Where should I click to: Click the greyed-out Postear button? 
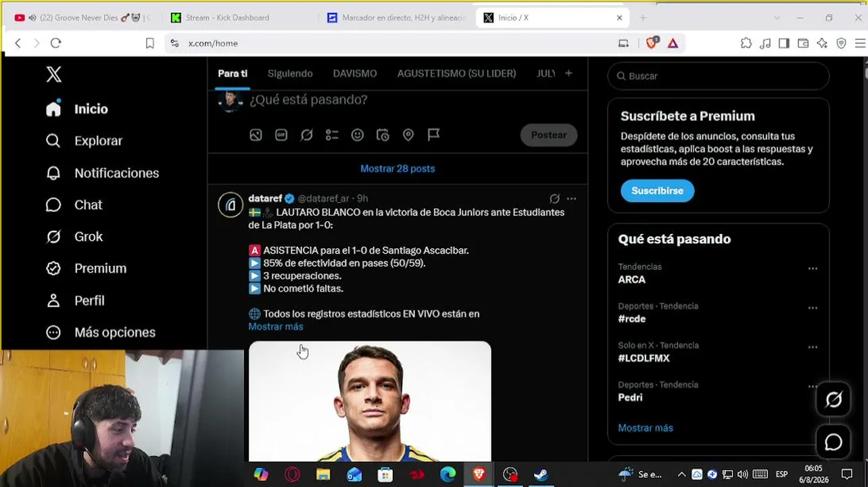(548, 135)
